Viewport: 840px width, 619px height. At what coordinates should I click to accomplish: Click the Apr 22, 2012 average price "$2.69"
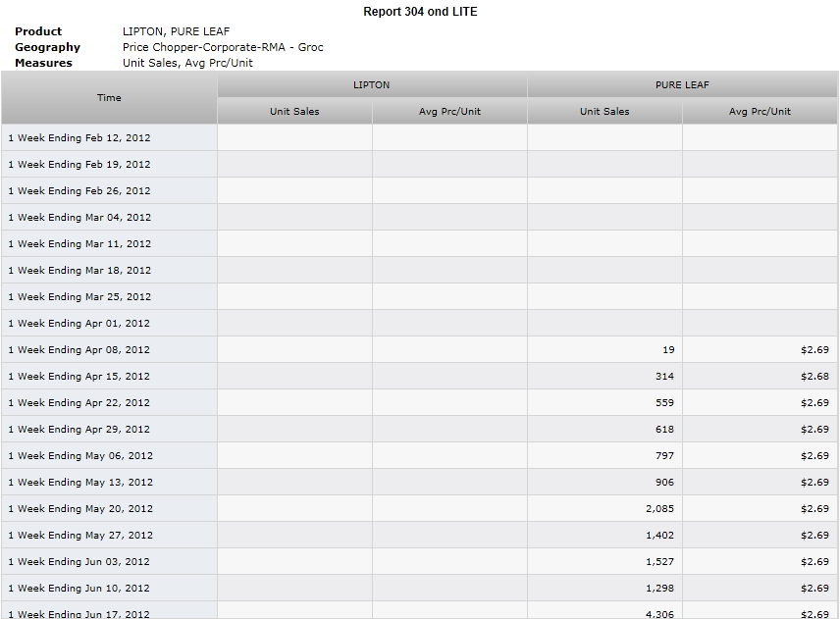(814, 402)
